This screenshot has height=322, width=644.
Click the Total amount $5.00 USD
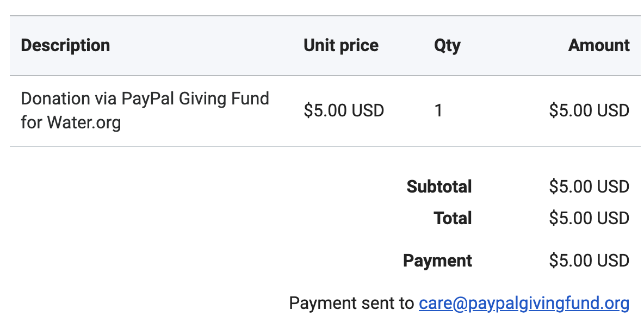click(x=589, y=218)
